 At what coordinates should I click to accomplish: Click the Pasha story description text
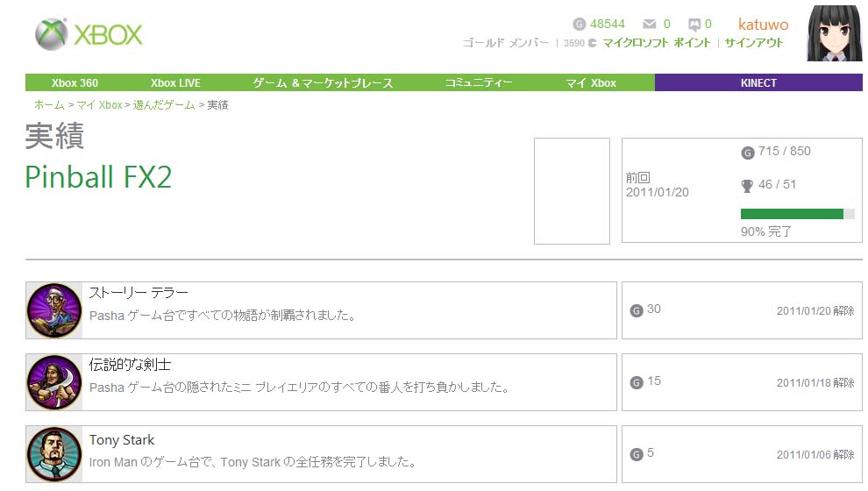point(223,316)
